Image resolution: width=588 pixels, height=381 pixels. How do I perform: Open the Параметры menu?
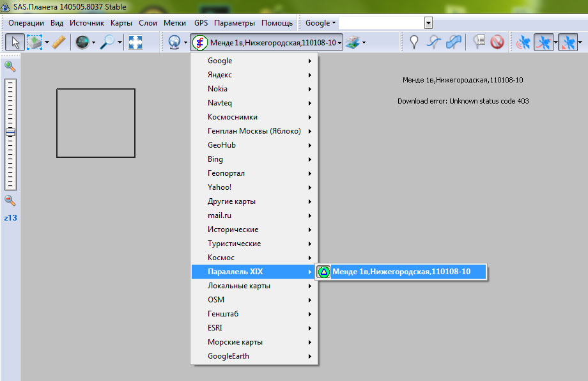[x=234, y=23]
